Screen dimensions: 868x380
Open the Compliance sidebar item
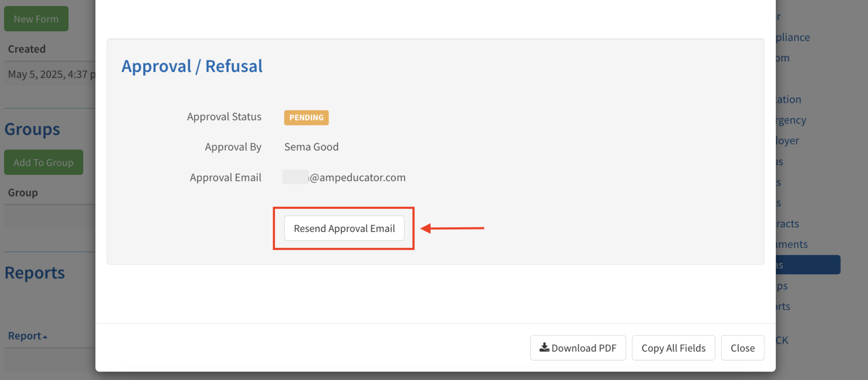pos(792,37)
